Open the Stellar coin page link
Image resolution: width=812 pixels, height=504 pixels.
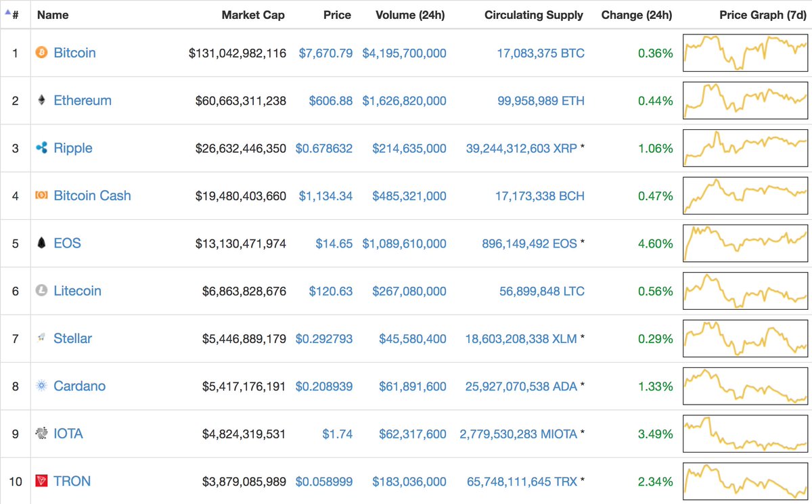click(72, 338)
